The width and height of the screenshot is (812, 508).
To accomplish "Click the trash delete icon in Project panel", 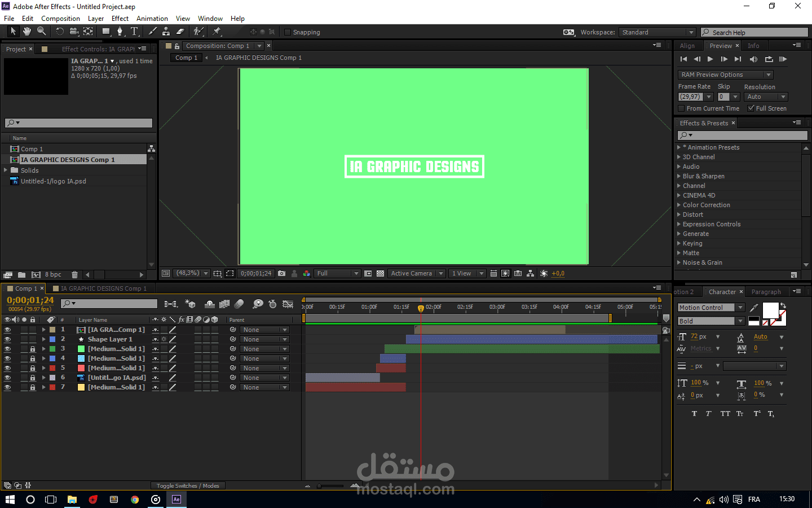I will click(74, 275).
